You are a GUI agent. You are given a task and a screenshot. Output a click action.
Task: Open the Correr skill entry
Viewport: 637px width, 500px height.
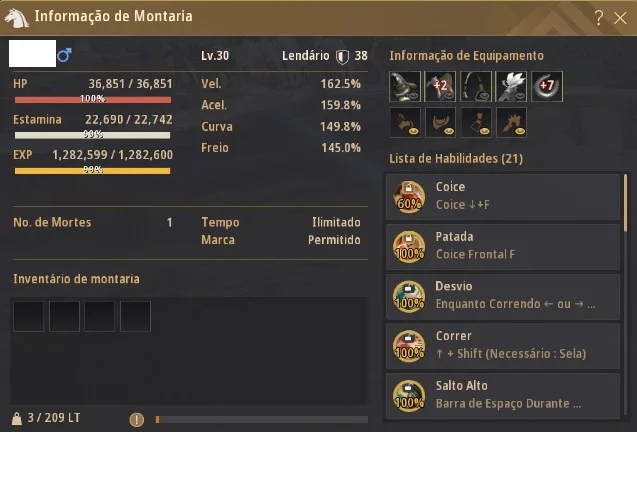point(503,346)
